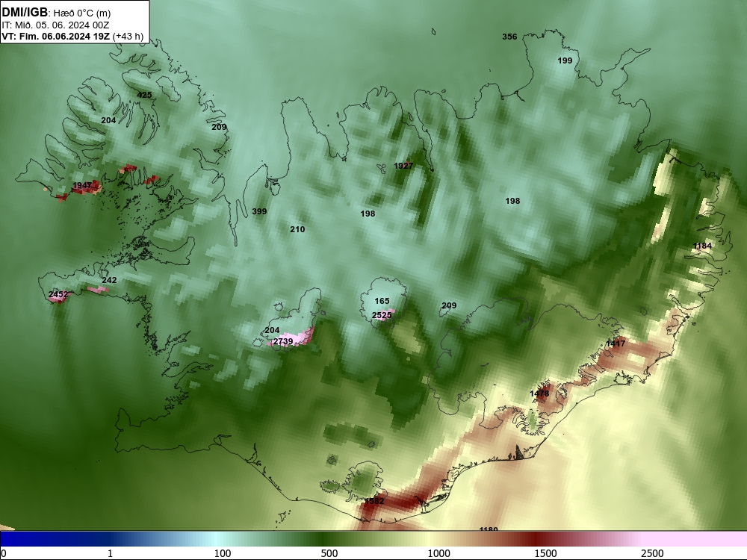Click the 1184 value on the east coast
Screen dimensions: 747x560
pos(702,246)
